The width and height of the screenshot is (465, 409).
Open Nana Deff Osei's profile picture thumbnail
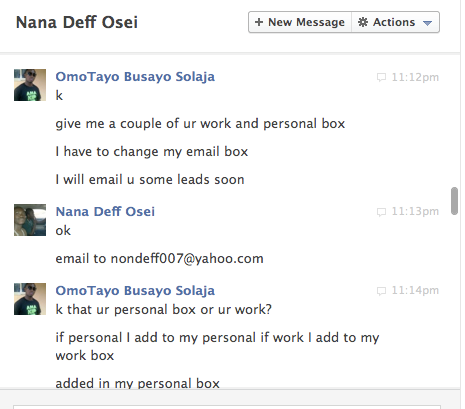[x=30, y=220]
